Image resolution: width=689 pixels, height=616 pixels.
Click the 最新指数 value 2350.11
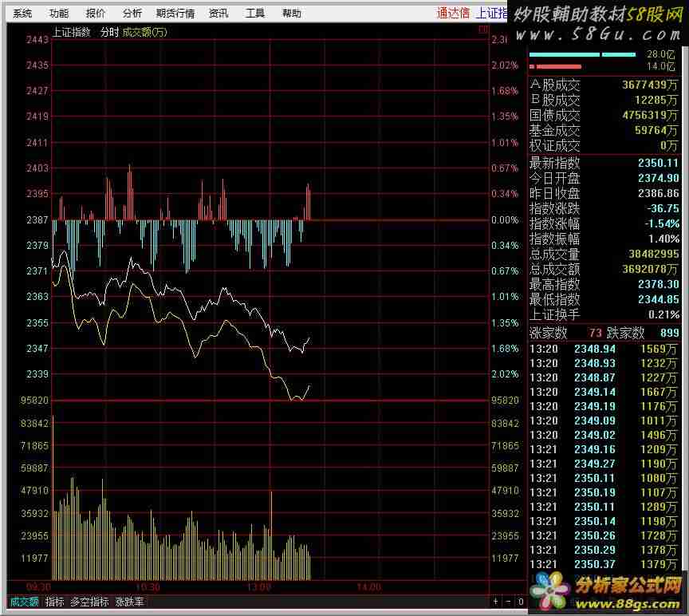click(x=658, y=163)
